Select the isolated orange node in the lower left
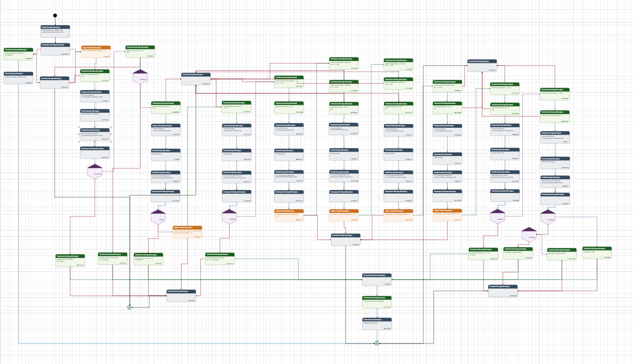 coord(188,231)
